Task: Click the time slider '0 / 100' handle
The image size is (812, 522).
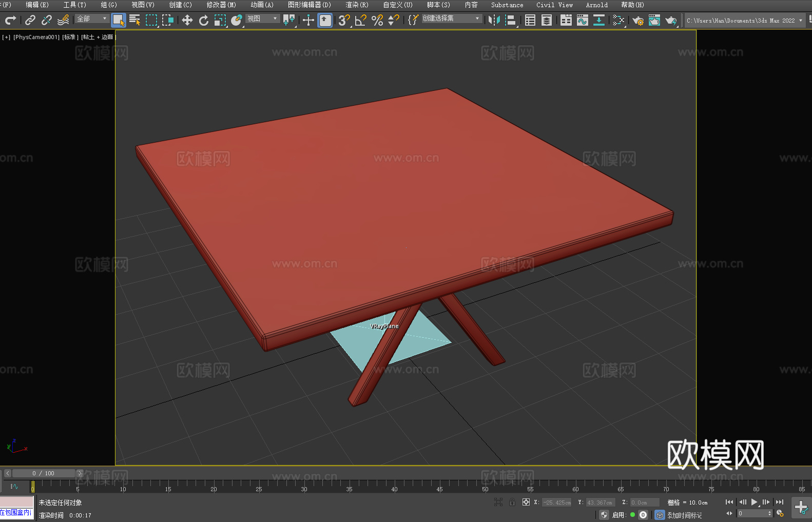Action: pos(44,473)
